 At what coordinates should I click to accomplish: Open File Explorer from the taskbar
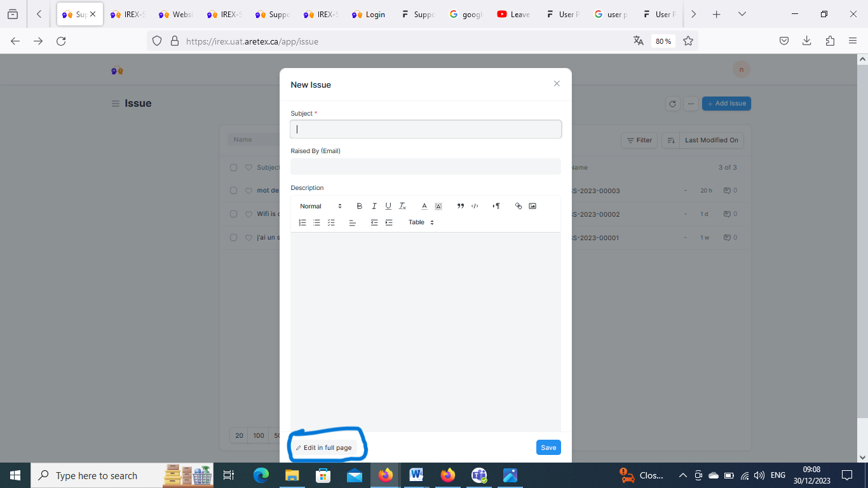[x=292, y=475]
